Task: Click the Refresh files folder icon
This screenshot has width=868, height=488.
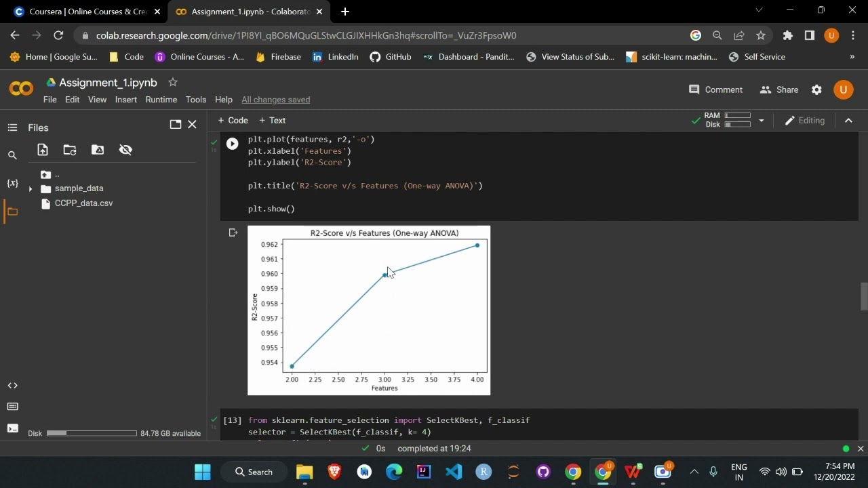Action: pos(70,150)
